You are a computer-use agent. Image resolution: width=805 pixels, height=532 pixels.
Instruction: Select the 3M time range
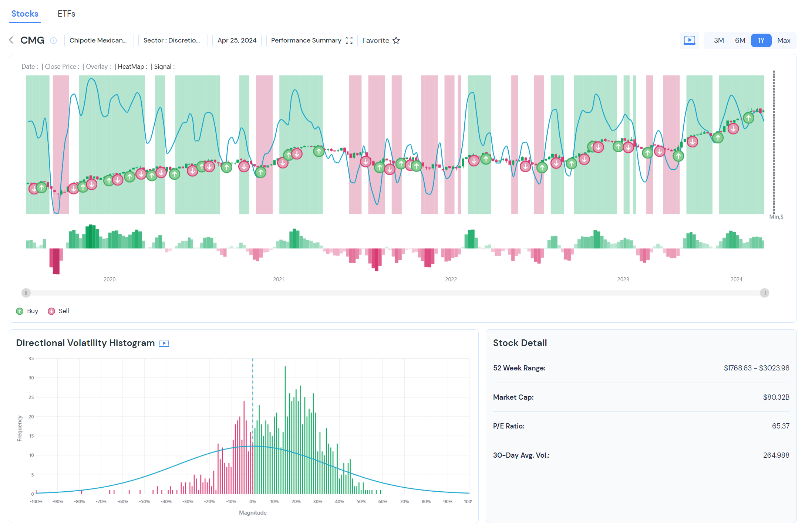click(x=719, y=40)
